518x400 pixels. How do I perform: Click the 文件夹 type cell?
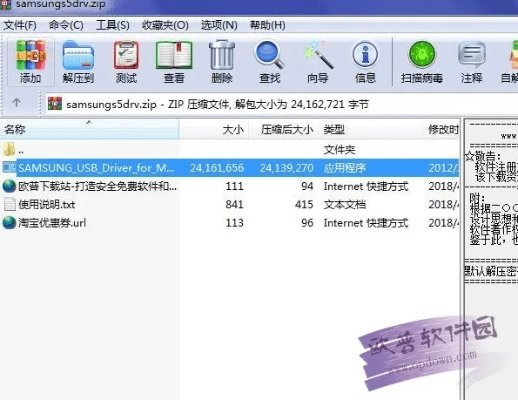click(x=339, y=150)
